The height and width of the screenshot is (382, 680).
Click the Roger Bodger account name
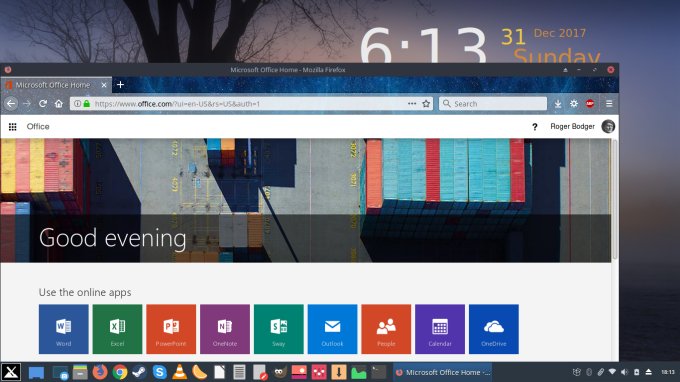572,126
